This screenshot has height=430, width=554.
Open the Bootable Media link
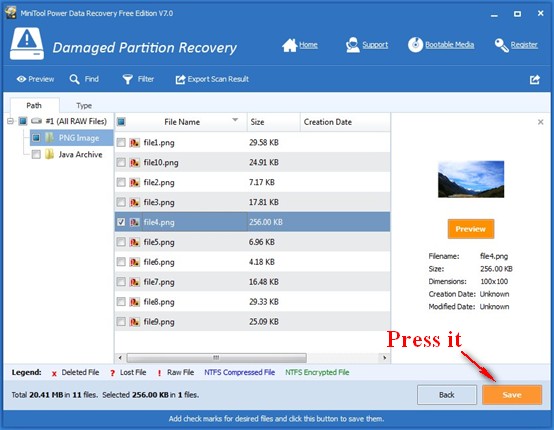449,45
